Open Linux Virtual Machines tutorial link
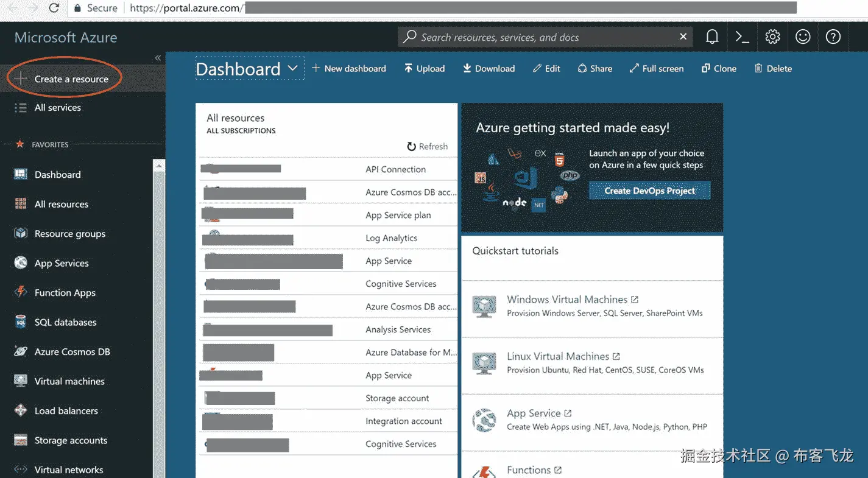The height and width of the screenshot is (478, 868). tap(563, 356)
